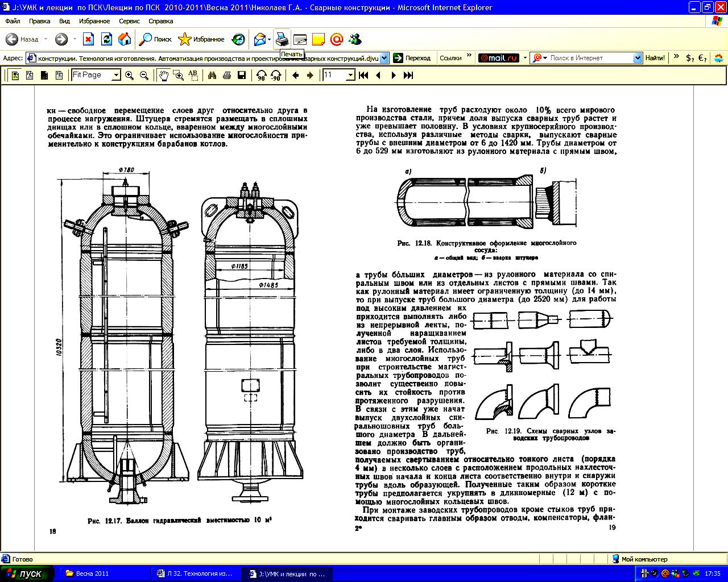Click the Найти! search button

coord(655,58)
